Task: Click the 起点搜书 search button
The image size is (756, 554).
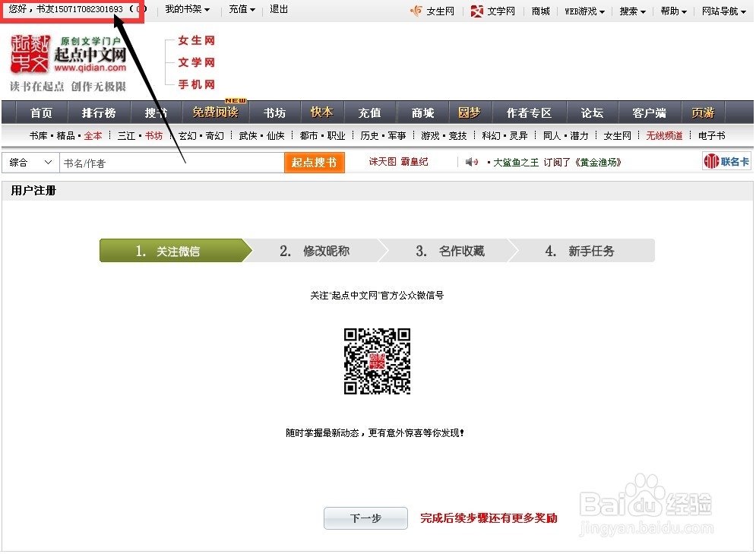Action: [x=314, y=163]
